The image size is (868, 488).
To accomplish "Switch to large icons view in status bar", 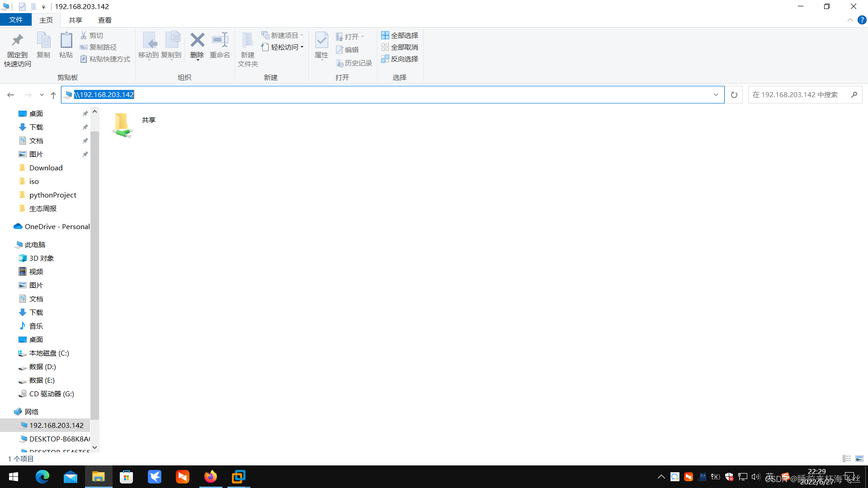I will 859,459.
